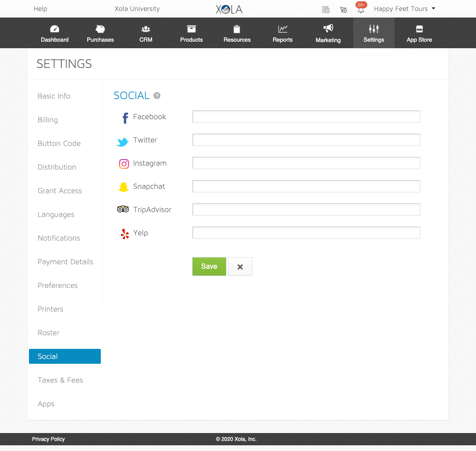Click the Snapchat ghost icon

click(124, 187)
